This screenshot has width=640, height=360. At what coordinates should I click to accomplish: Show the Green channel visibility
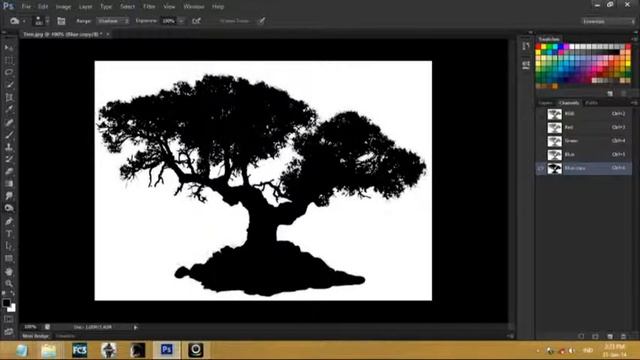click(x=541, y=141)
